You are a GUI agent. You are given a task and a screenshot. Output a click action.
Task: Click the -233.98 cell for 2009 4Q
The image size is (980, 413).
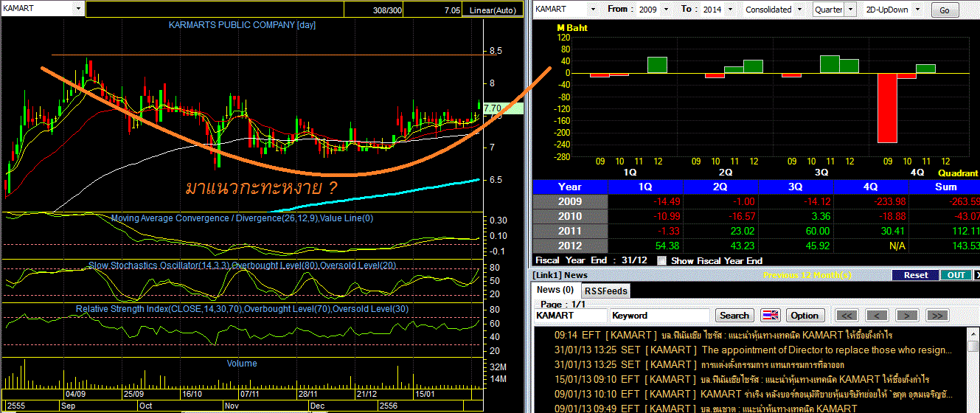(870, 201)
